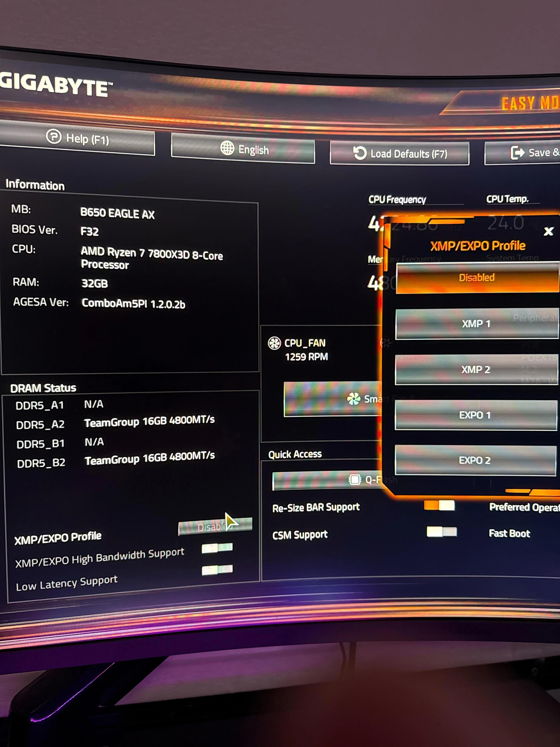This screenshot has width=560, height=747.
Task: Toggle XMP/EXPO High Bandwidth Support
Action: click(217, 548)
